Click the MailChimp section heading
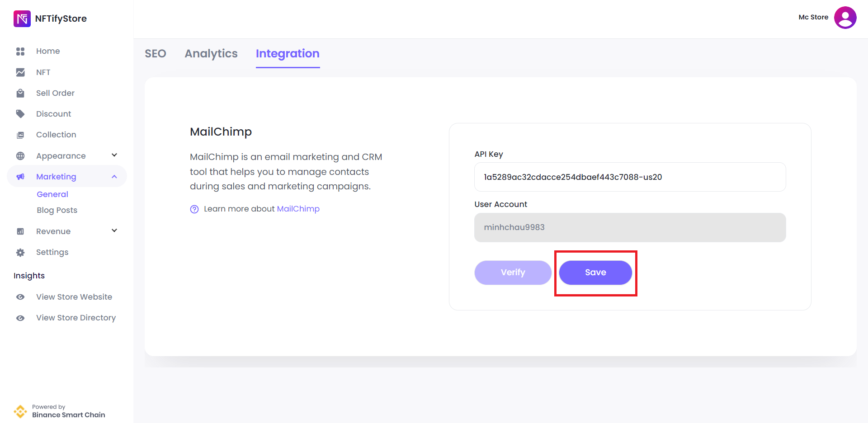 pyautogui.click(x=221, y=132)
